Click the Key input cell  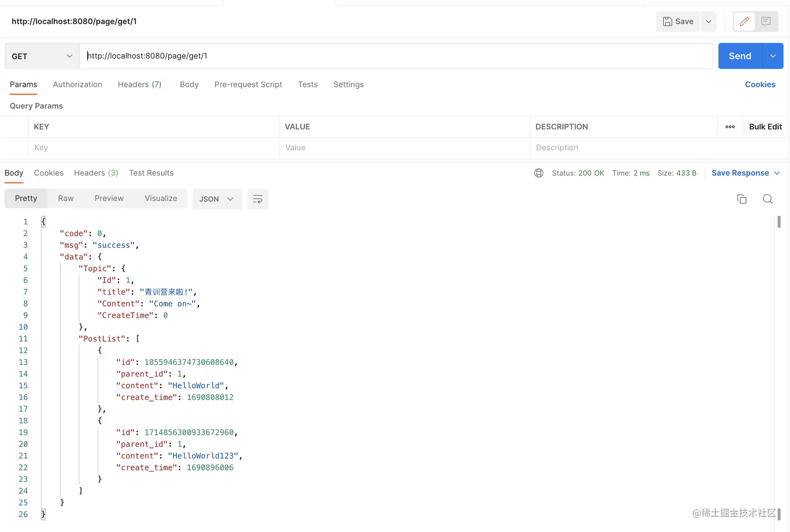153,148
